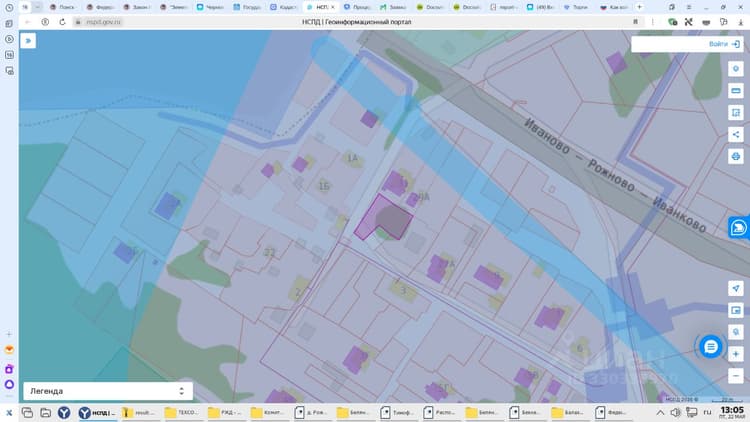750x422 pixels.
Task: Click the volume icon in system tray
Action: tap(675, 412)
